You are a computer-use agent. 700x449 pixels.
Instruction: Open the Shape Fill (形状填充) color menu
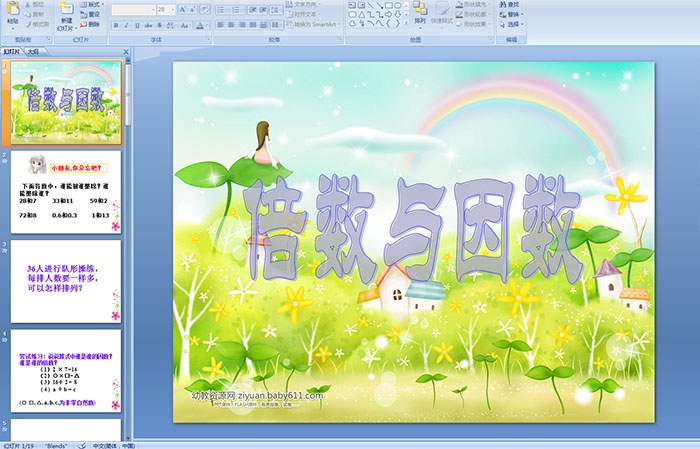click(473, 4)
